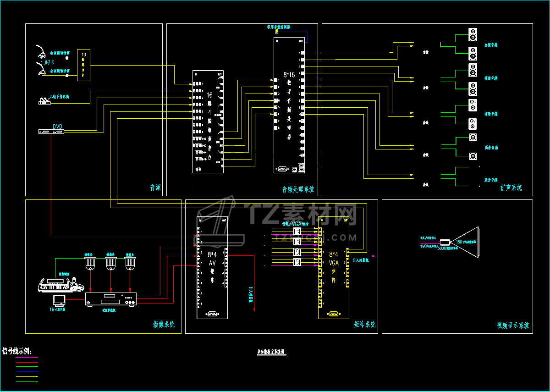550x392 pixels.
Task: Select the topmost 音频/VGA地插 floor box
Action: click(x=297, y=232)
